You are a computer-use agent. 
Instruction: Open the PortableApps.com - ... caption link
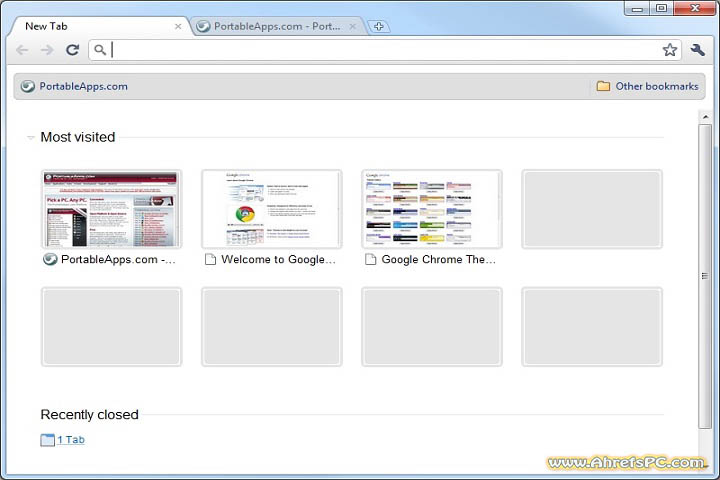point(118,260)
